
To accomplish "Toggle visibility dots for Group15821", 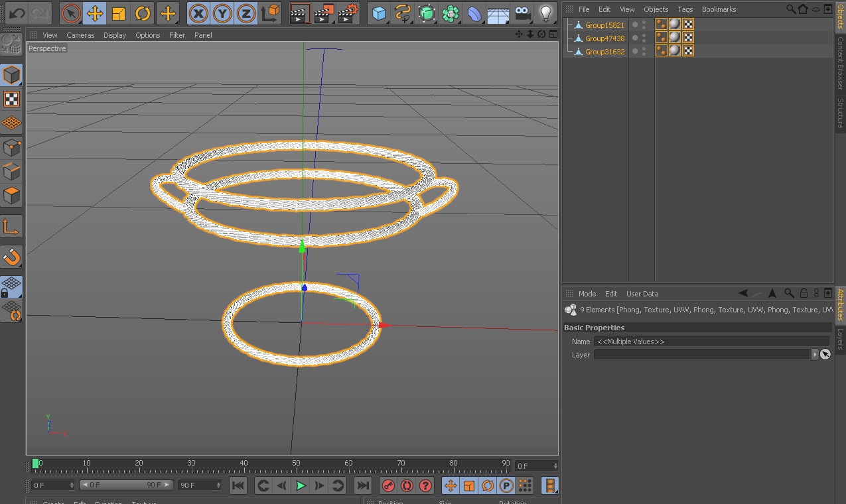I will coord(639,25).
